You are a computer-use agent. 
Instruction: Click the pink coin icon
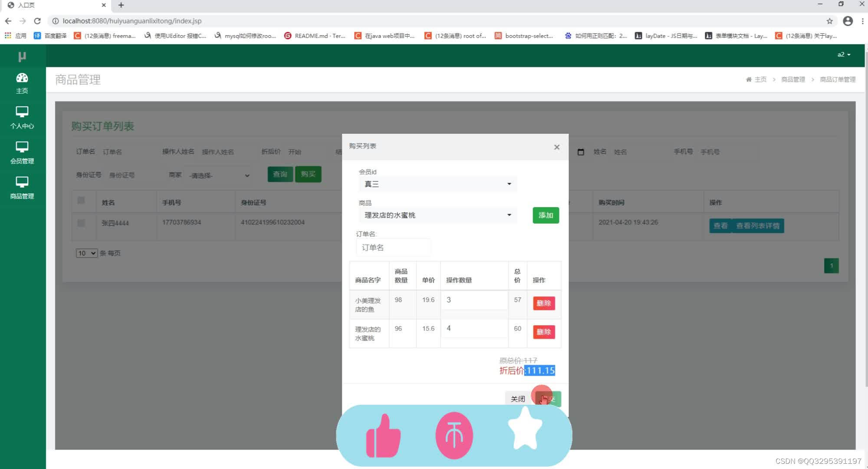(x=454, y=436)
